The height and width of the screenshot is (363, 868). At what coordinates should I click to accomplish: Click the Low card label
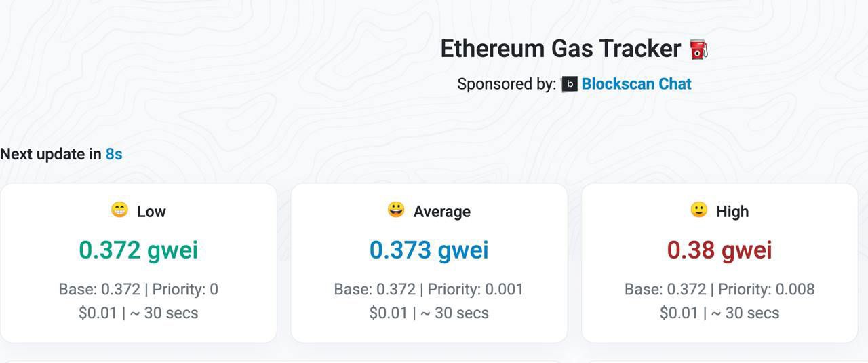coord(151,211)
